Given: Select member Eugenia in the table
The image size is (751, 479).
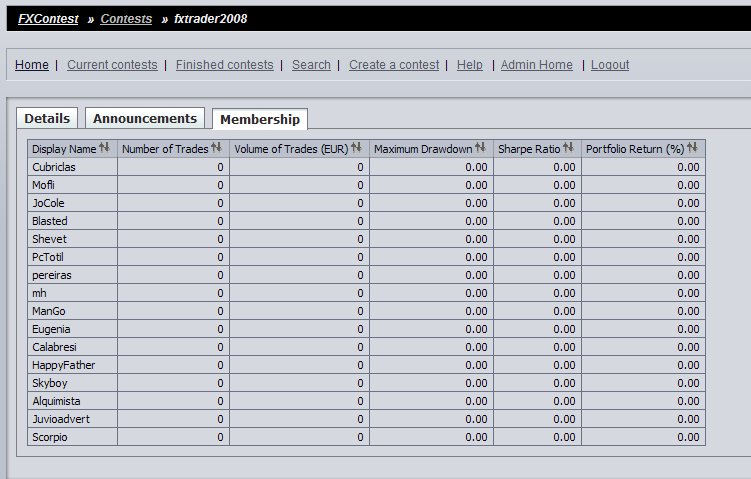Looking at the screenshot, I should (51, 329).
